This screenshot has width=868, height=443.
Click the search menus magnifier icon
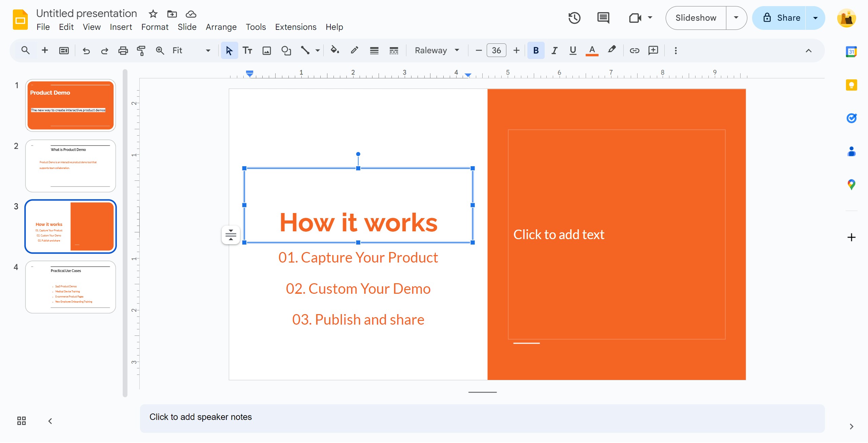coord(25,51)
